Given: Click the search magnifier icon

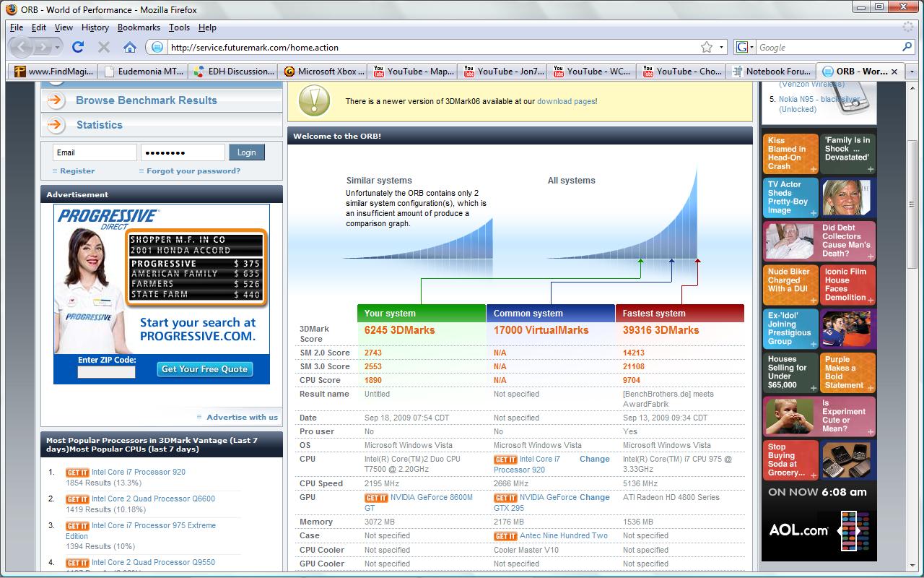Looking at the screenshot, I should (x=907, y=47).
